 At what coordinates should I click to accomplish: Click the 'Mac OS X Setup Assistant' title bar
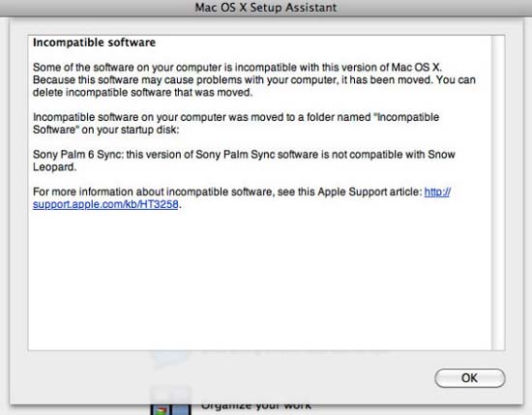pyautogui.click(x=266, y=8)
